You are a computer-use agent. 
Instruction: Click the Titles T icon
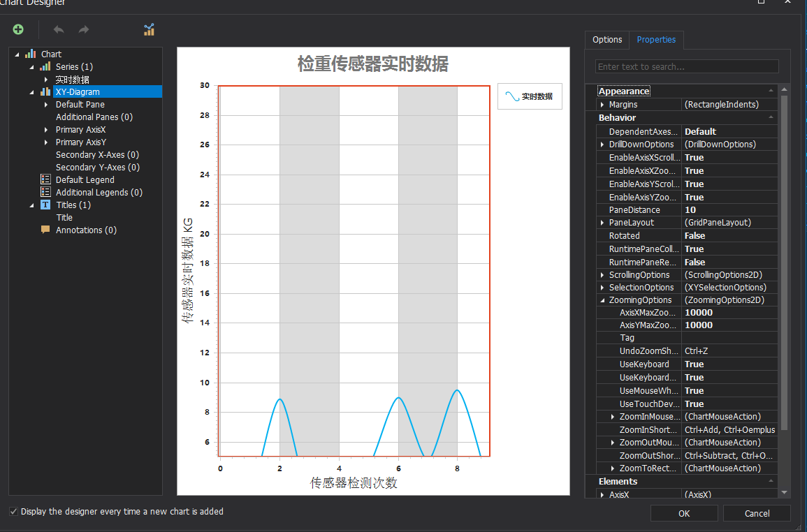[x=45, y=205]
